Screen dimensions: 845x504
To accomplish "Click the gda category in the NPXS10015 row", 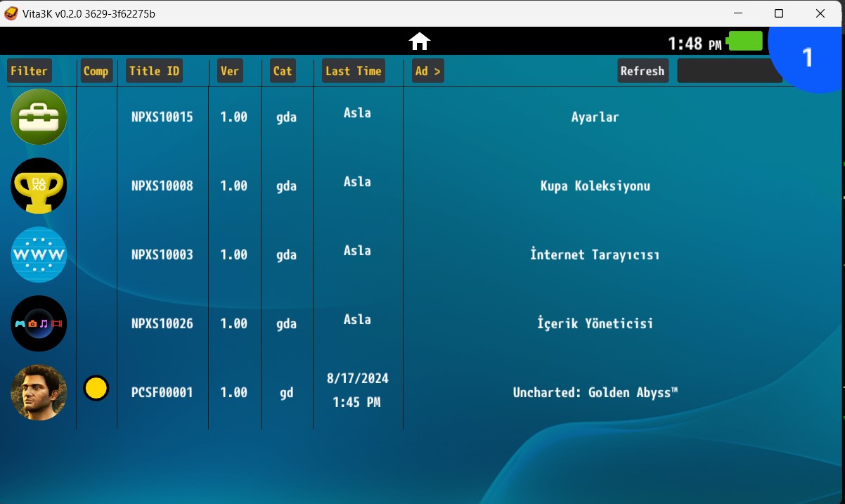I will coord(286,117).
